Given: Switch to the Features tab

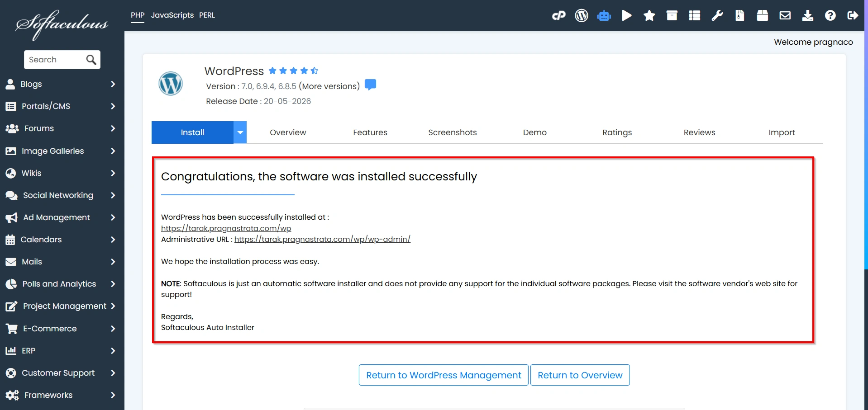Looking at the screenshot, I should 370,132.
